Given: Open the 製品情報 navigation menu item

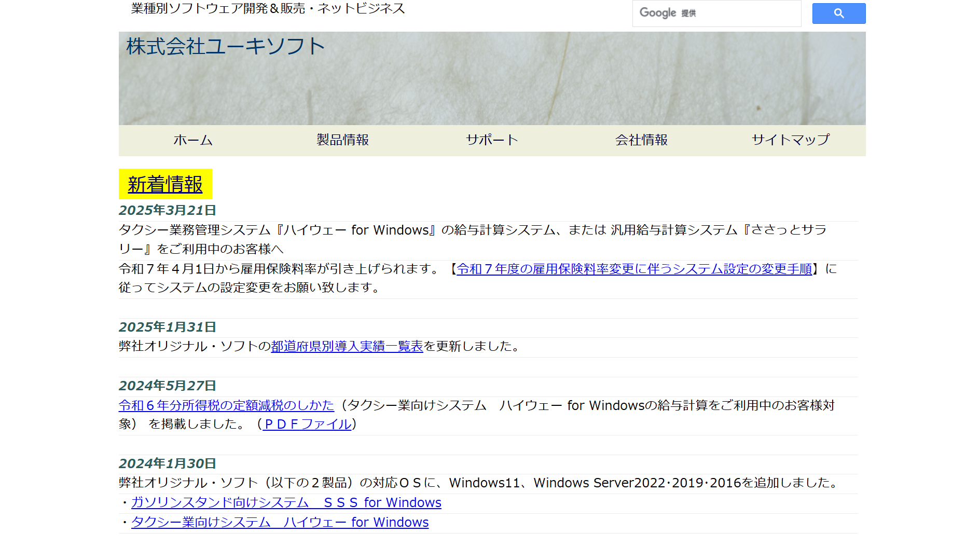Looking at the screenshot, I should pyautogui.click(x=342, y=140).
